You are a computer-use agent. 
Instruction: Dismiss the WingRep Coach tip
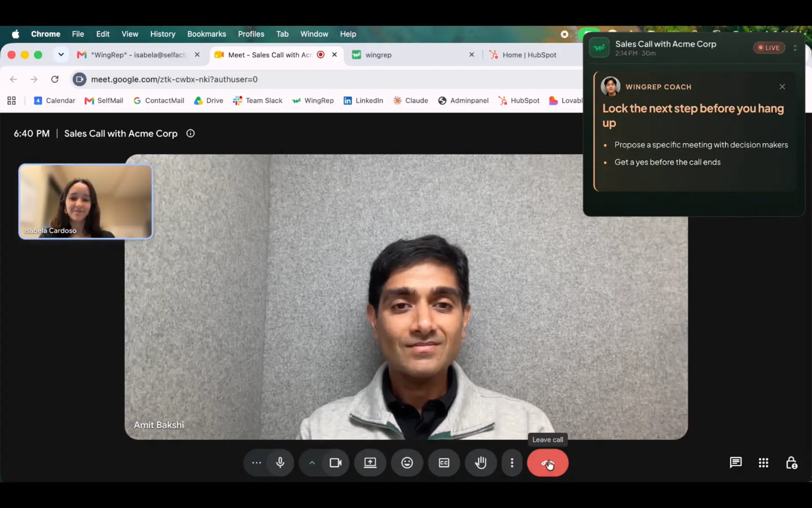point(782,87)
